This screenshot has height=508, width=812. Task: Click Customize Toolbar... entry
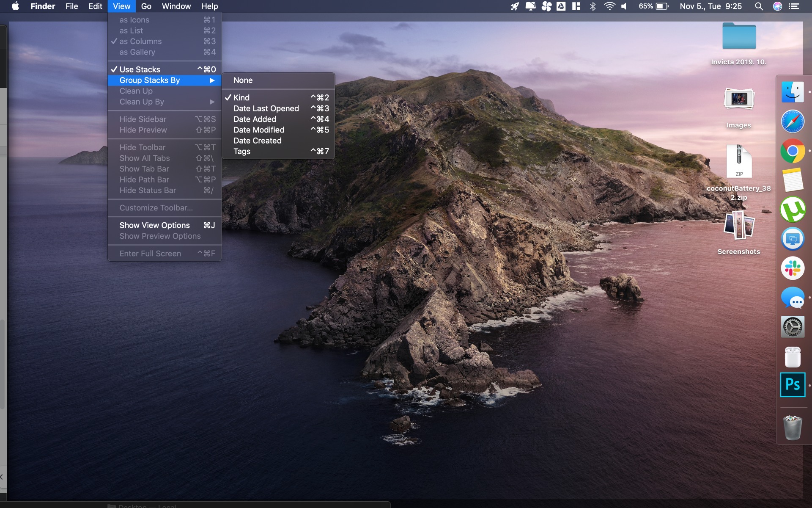coord(165,208)
